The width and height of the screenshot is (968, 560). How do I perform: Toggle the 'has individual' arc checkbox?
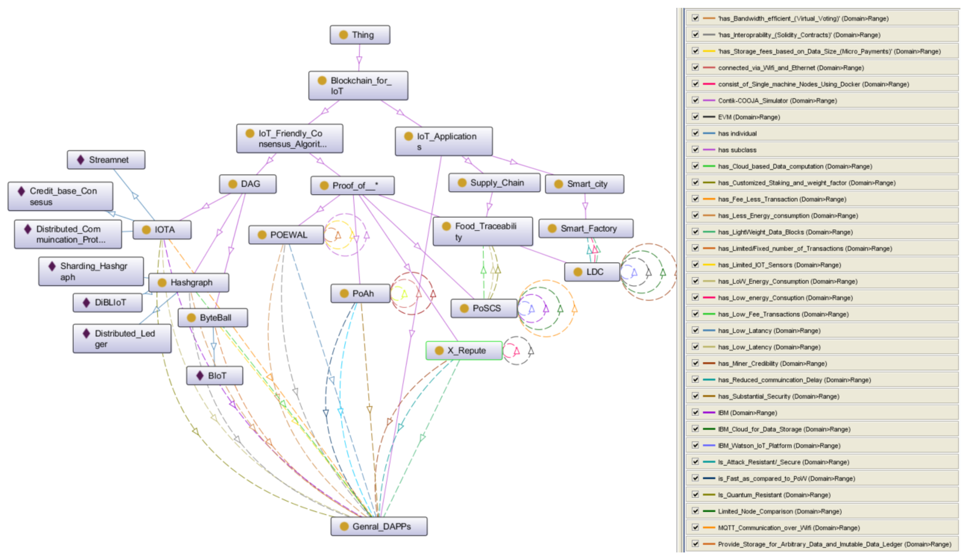click(x=695, y=133)
